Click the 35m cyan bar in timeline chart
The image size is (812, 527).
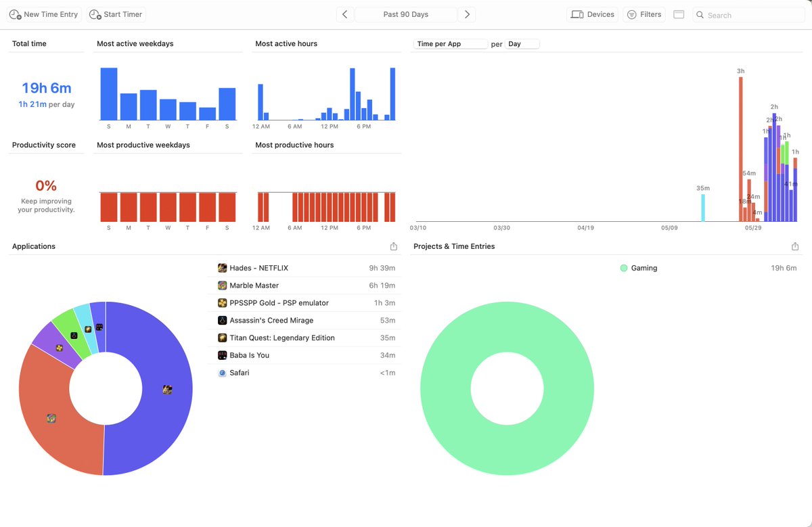(x=703, y=208)
